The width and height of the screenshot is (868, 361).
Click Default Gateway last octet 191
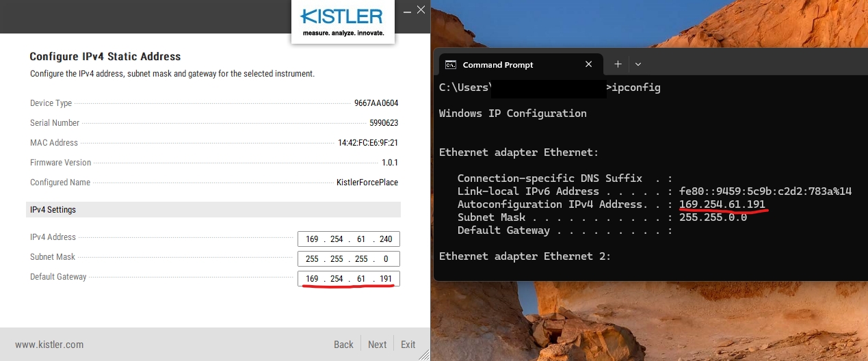tap(385, 279)
